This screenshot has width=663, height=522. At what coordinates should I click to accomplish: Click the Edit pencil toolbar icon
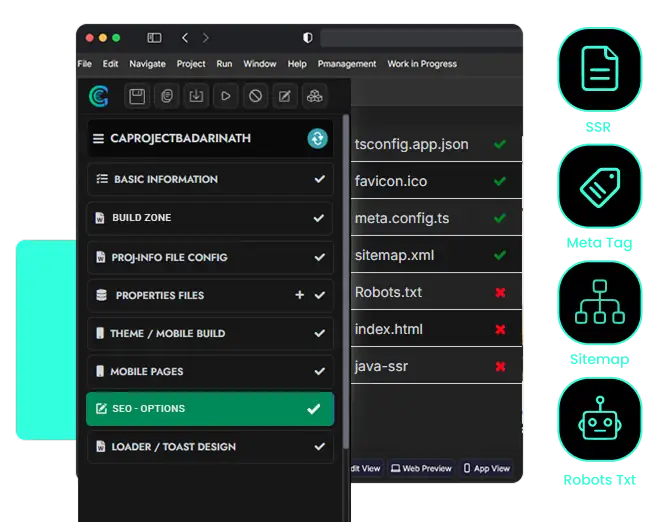(x=285, y=96)
